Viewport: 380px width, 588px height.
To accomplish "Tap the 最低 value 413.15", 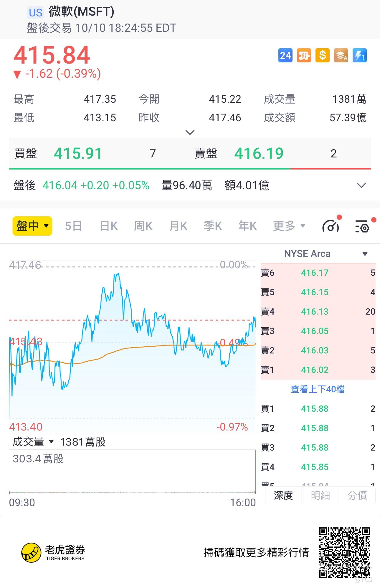I will click(x=100, y=118).
